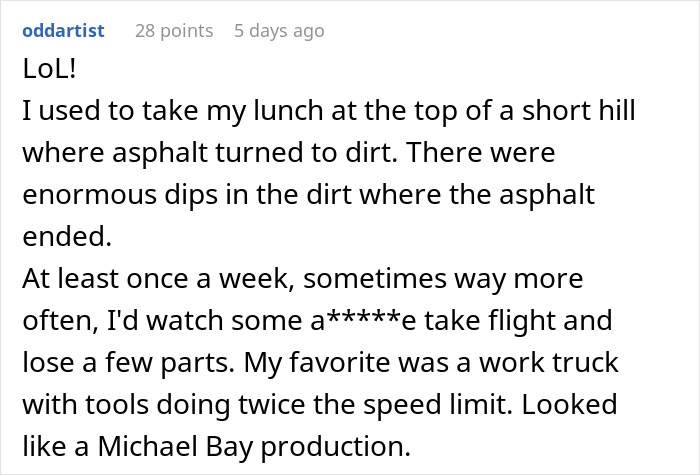Click the 5 days ago timestamp
The width and height of the screenshot is (700, 475).
point(279,31)
